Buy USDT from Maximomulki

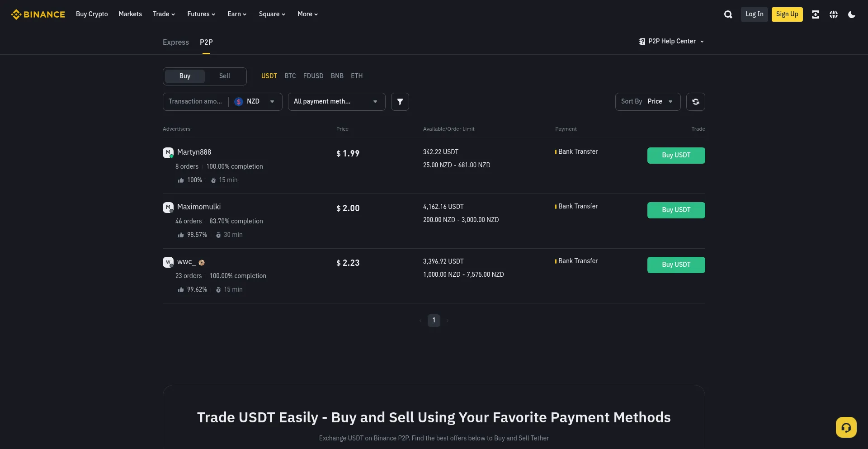[x=676, y=210]
